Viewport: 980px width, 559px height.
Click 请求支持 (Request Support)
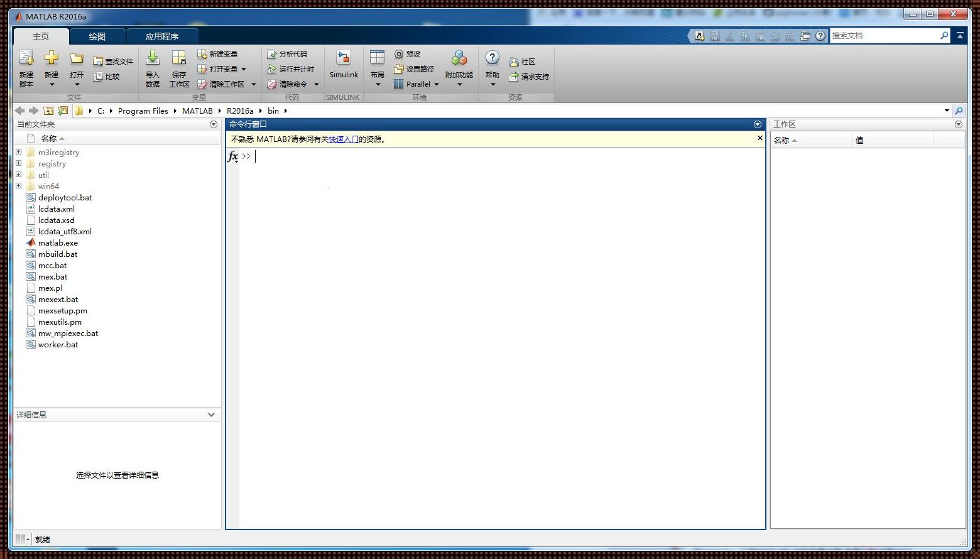coord(529,77)
